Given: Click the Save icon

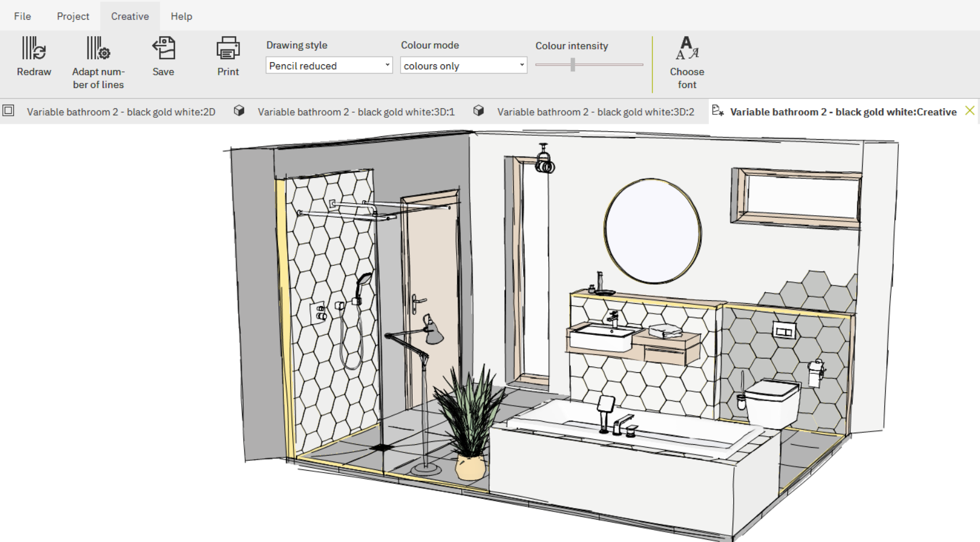Looking at the screenshot, I should tap(163, 48).
